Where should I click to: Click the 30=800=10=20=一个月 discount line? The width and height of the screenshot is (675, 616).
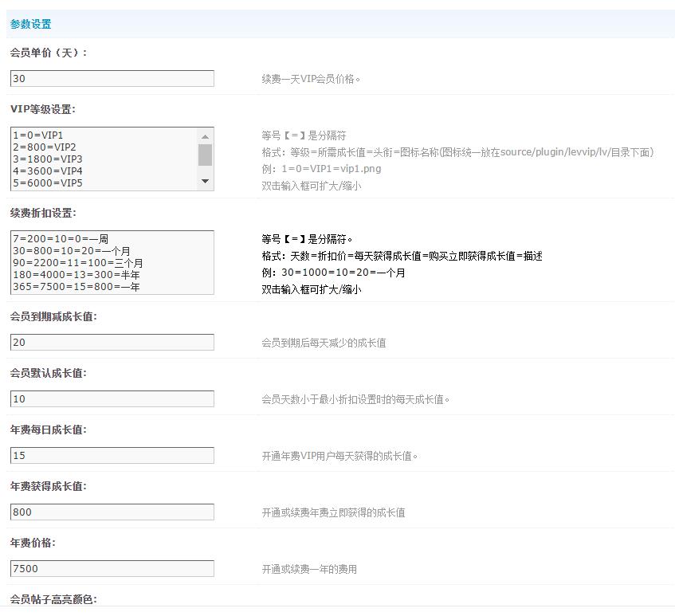[x=72, y=251]
